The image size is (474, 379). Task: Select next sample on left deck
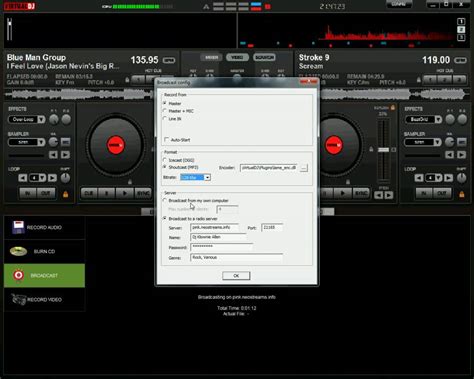(x=65, y=155)
